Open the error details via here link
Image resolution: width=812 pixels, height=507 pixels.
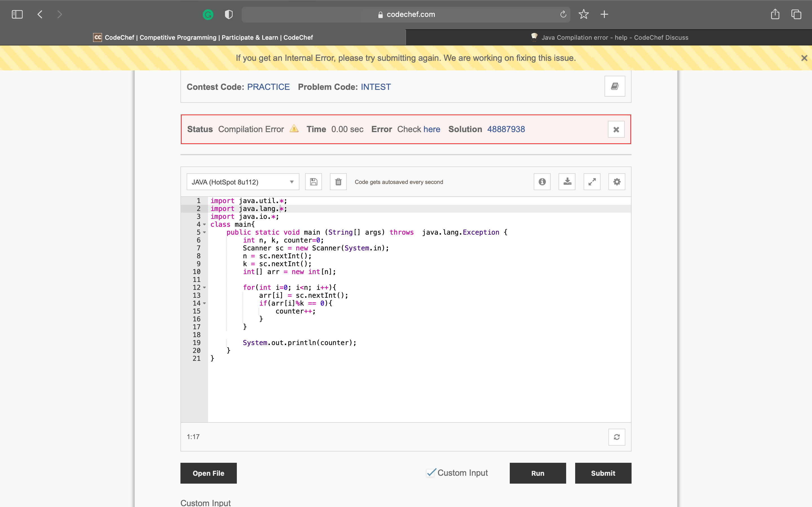pos(432,129)
